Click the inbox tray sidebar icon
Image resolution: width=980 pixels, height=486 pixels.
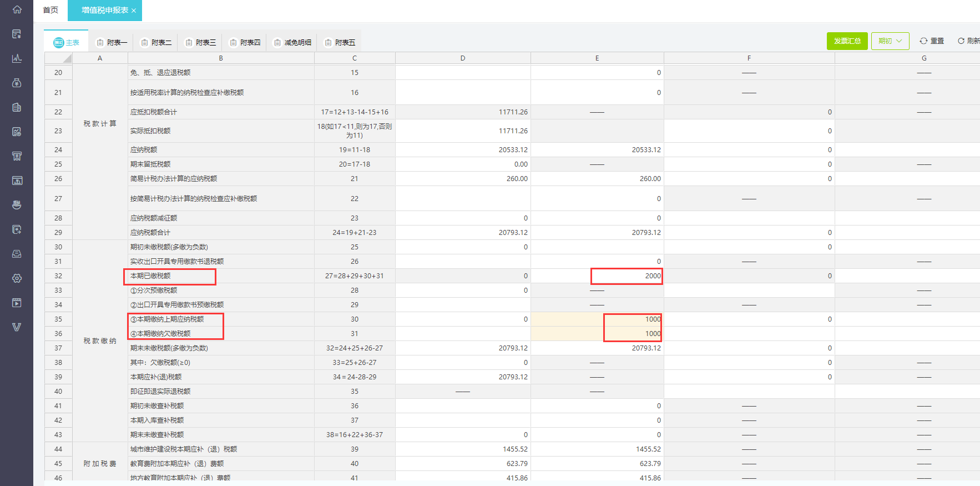tap(17, 254)
